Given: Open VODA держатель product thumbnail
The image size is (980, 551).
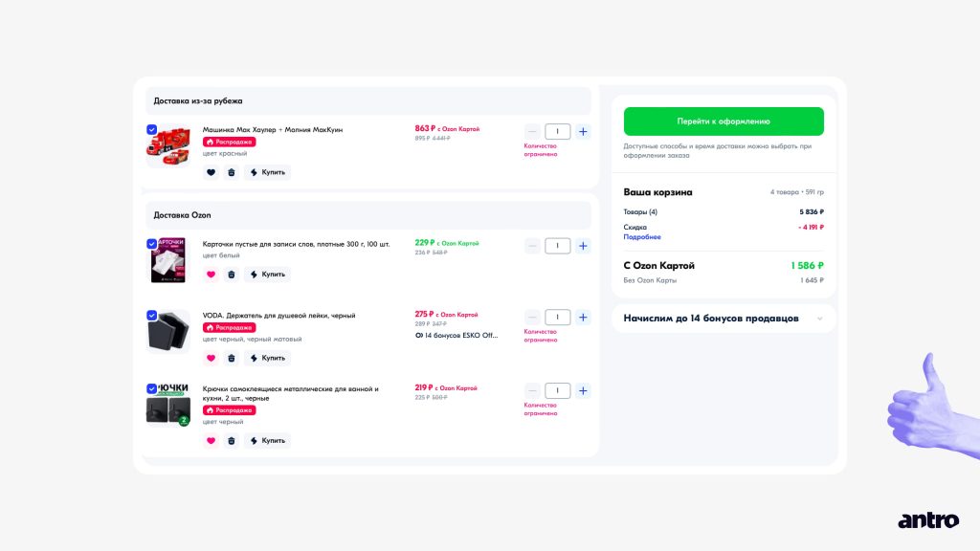Looking at the screenshot, I should pyautogui.click(x=168, y=332).
